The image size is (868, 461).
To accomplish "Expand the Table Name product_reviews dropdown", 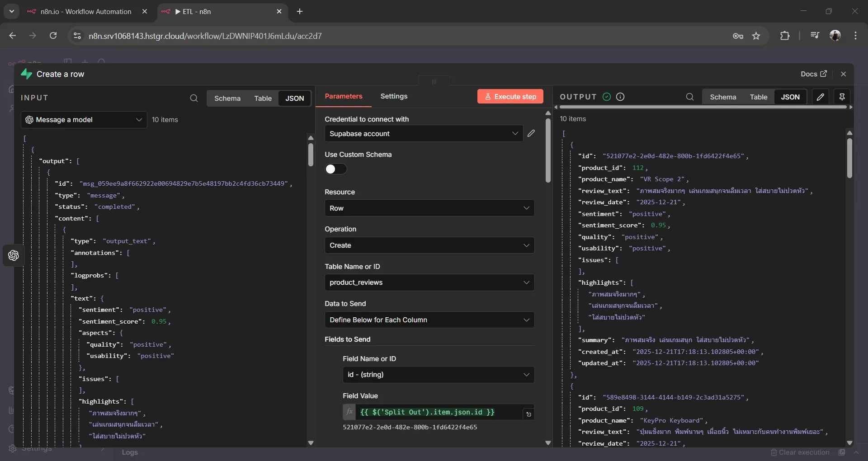I will [429, 282].
